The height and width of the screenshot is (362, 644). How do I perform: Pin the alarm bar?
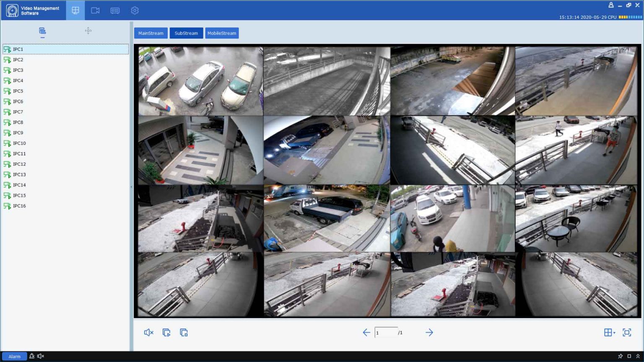click(620, 356)
